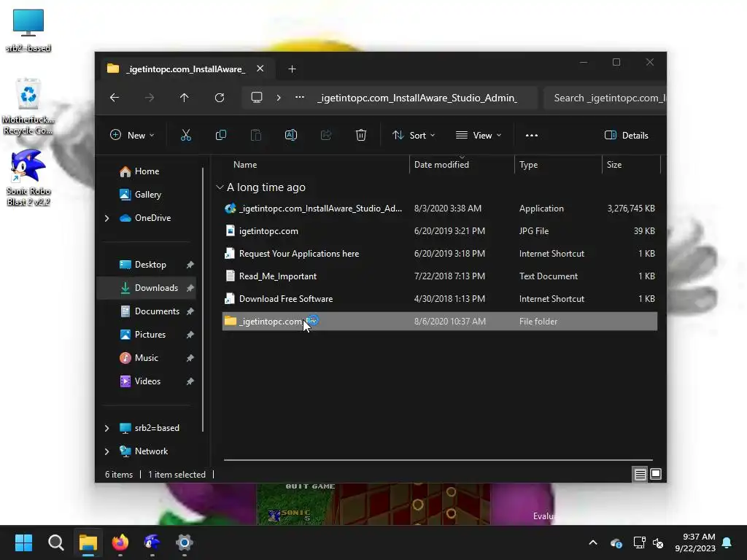The width and height of the screenshot is (747, 560).
Task: Open the View dropdown menu
Action: [x=479, y=135]
